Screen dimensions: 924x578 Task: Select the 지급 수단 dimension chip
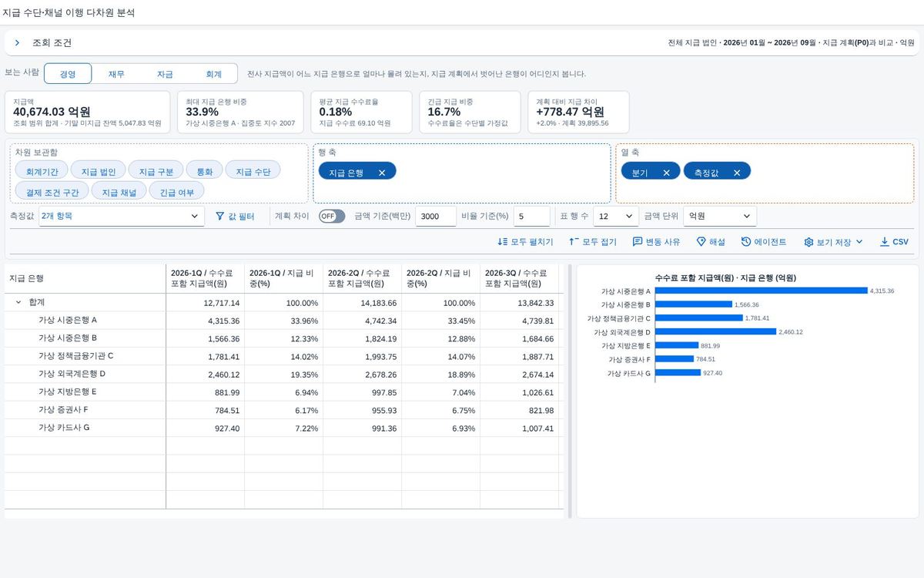[x=253, y=171]
